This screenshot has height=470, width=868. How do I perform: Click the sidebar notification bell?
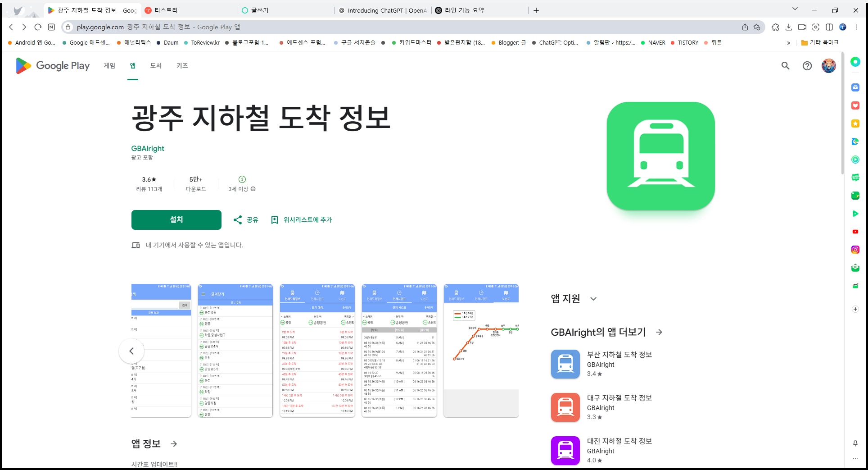(x=855, y=443)
